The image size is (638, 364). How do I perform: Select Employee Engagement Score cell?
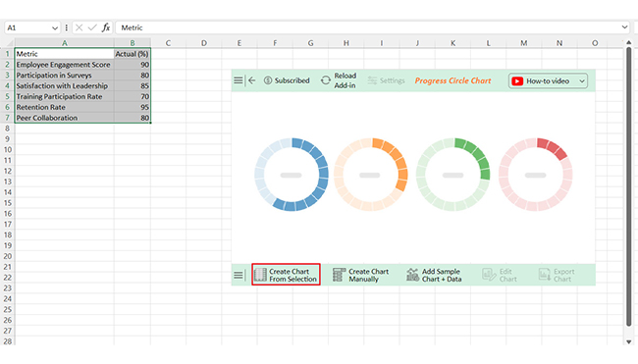click(x=64, y=65)
